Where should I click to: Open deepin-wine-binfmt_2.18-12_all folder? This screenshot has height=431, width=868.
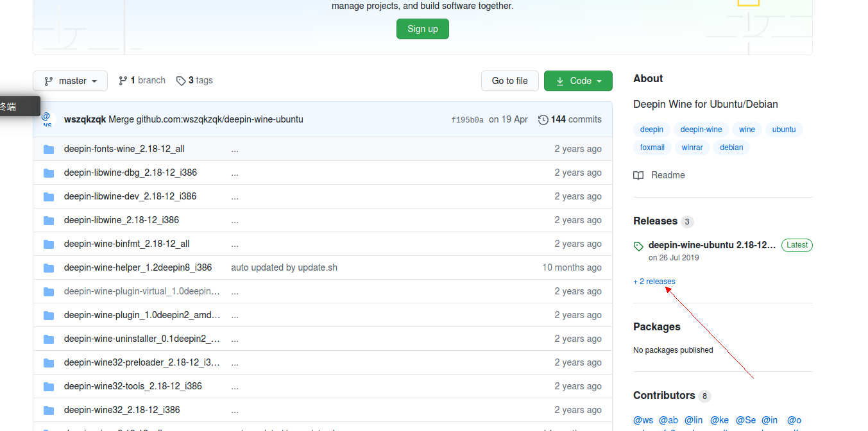click(x=127, y=244)
